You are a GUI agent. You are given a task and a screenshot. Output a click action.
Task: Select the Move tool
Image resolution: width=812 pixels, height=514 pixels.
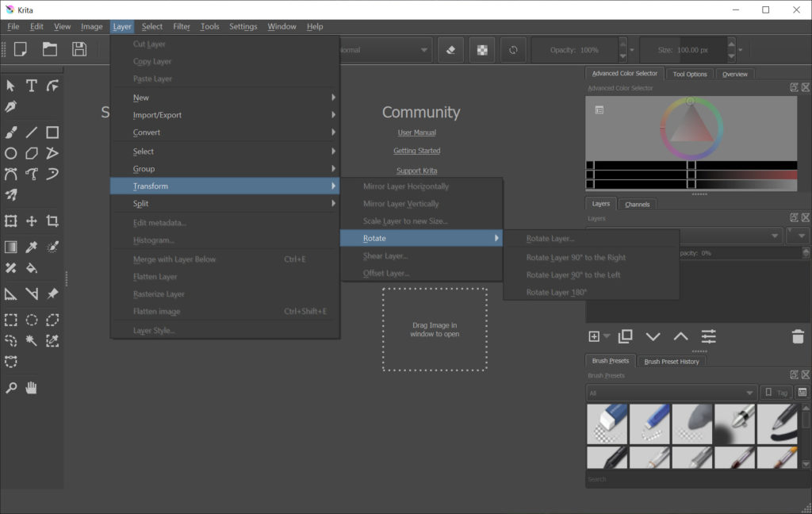(x=32, y=221)
